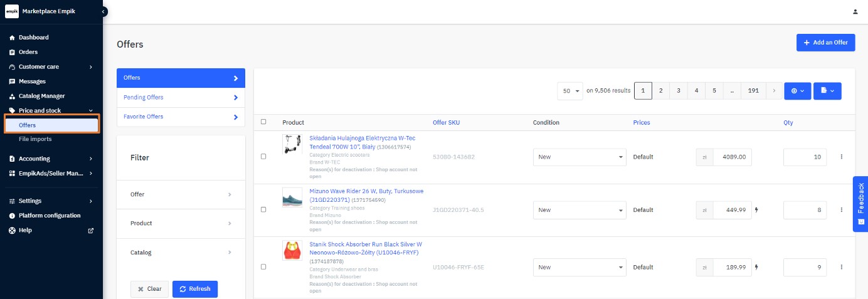Check the Shock Absorber bra offer checkbox

tap(263, 267)
